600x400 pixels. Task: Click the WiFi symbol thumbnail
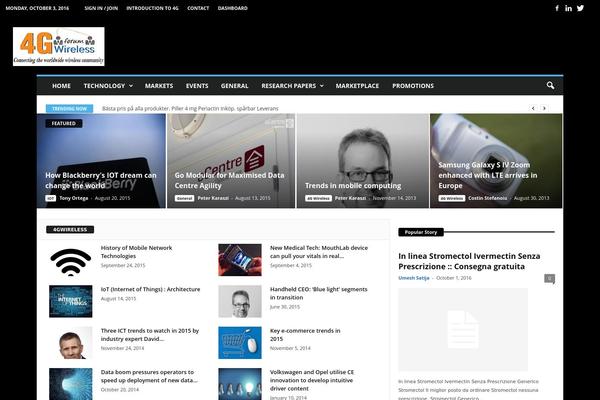[x=70, y=260]
